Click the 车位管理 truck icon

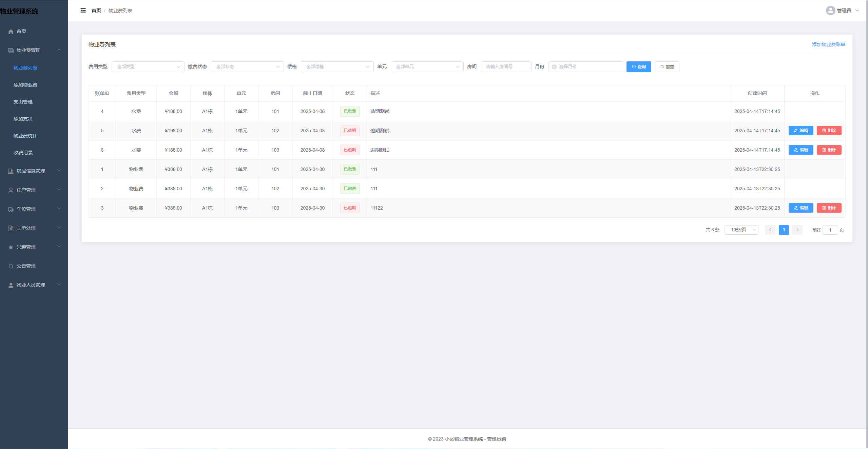tap(11, 209)
